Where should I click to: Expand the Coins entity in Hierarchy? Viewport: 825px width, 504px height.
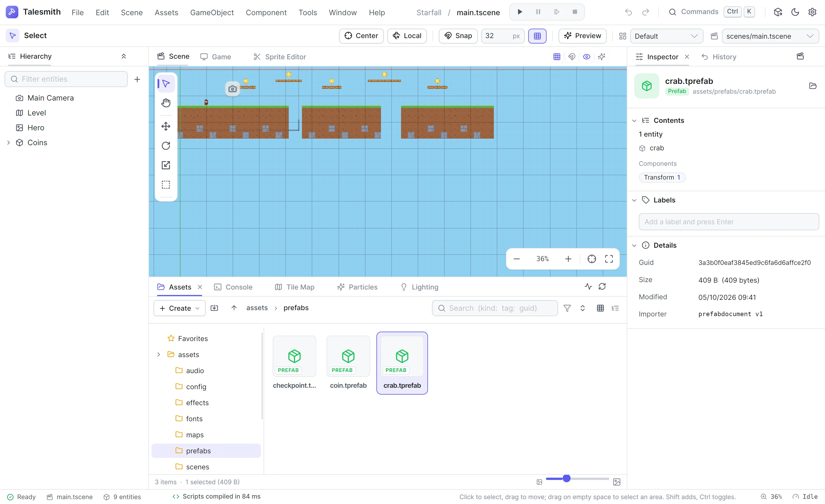coord(8,143)
